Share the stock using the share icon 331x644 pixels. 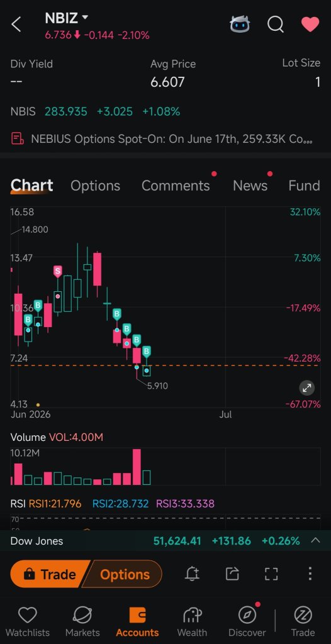point(232,574)
